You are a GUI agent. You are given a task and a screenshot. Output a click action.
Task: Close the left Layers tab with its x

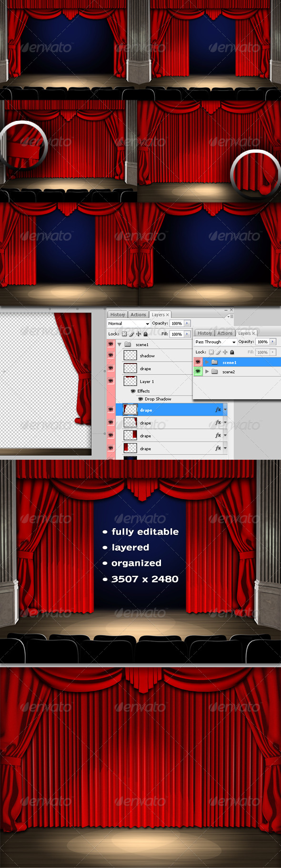168,315
